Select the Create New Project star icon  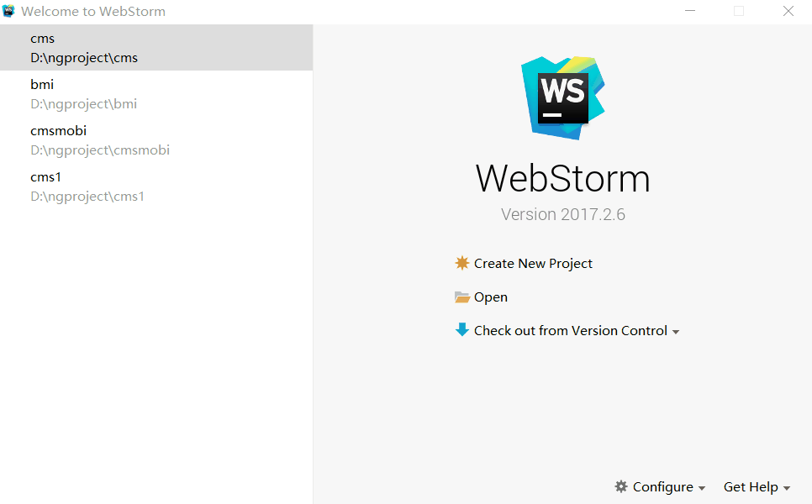pos(462,263)
